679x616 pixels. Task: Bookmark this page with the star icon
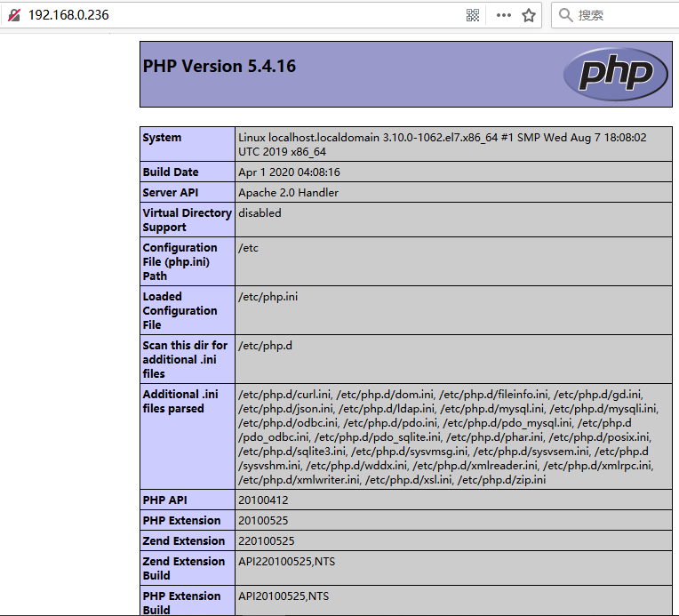[x=529, y=16]
